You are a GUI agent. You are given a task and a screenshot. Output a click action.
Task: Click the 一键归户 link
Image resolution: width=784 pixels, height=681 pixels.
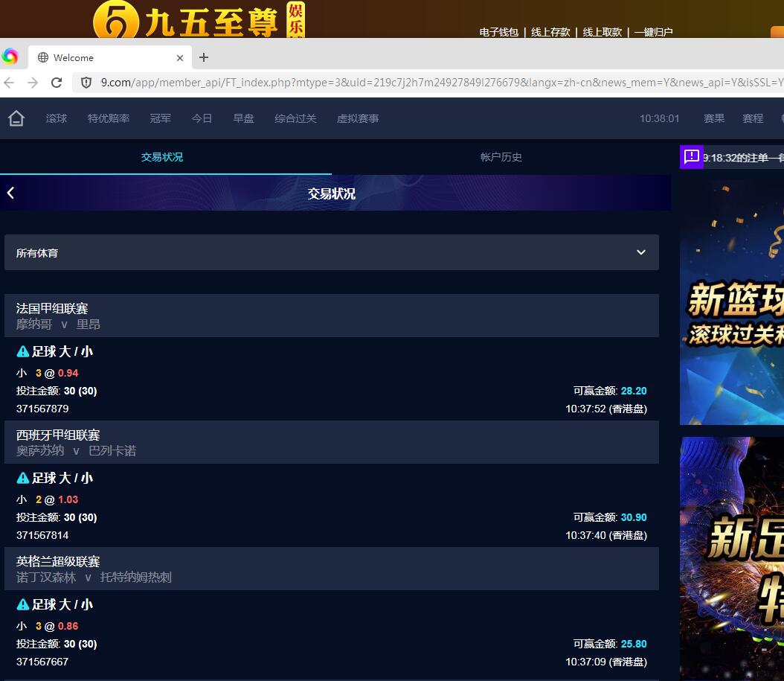coord(654,32)
